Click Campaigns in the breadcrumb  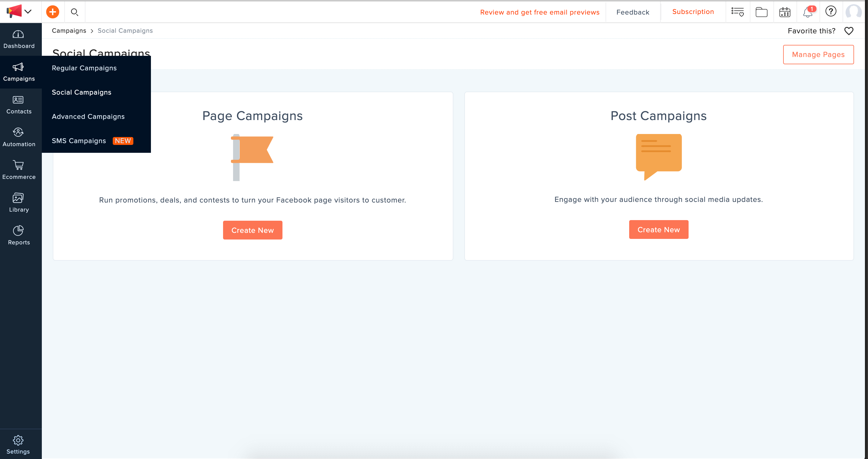69,31
